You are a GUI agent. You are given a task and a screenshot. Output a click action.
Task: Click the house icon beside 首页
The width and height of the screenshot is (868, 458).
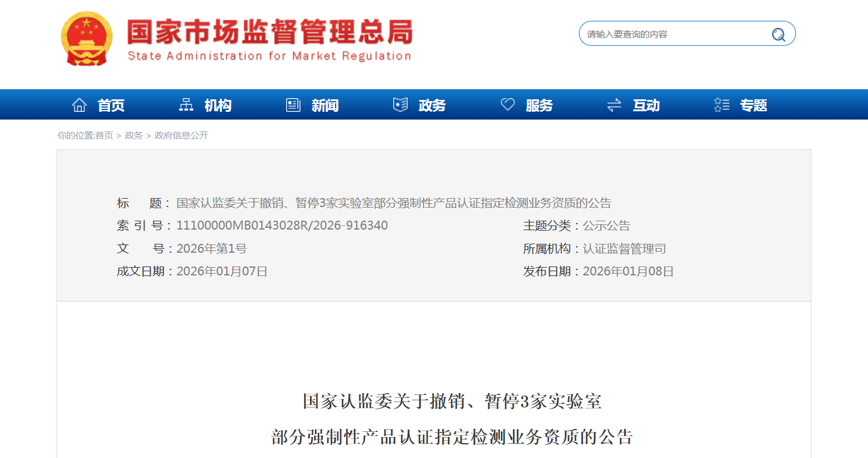pos(79,105)
